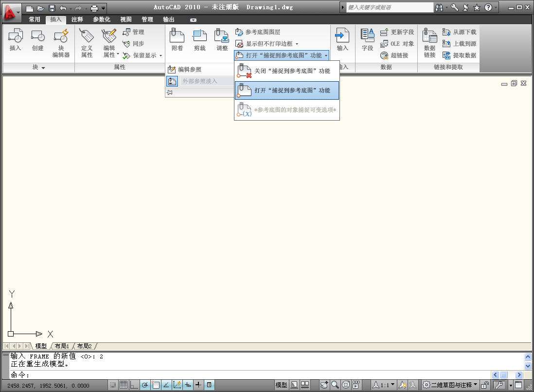Pin the expanded reference panel

click(170, 92)
